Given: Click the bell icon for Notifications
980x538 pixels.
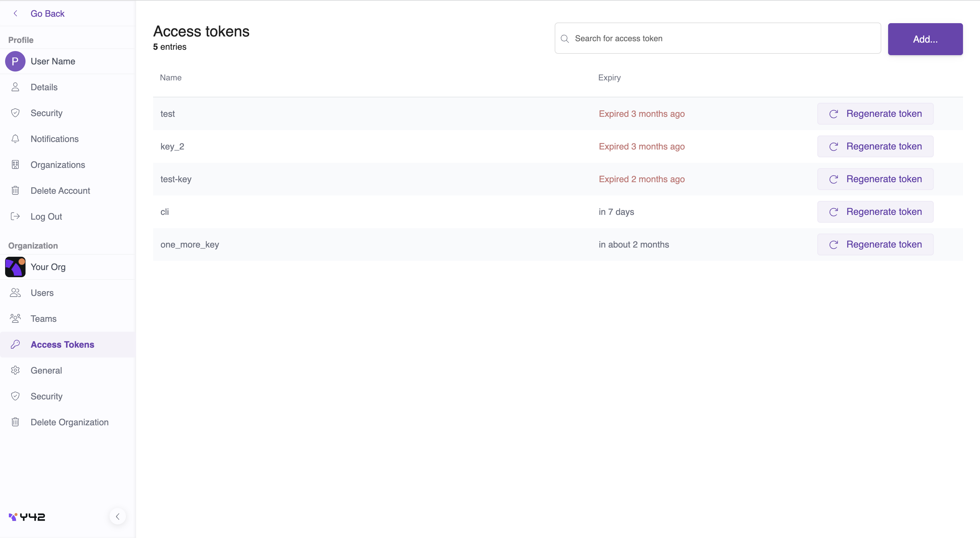Looking at the screenshot, I should (x=15, y=139).
